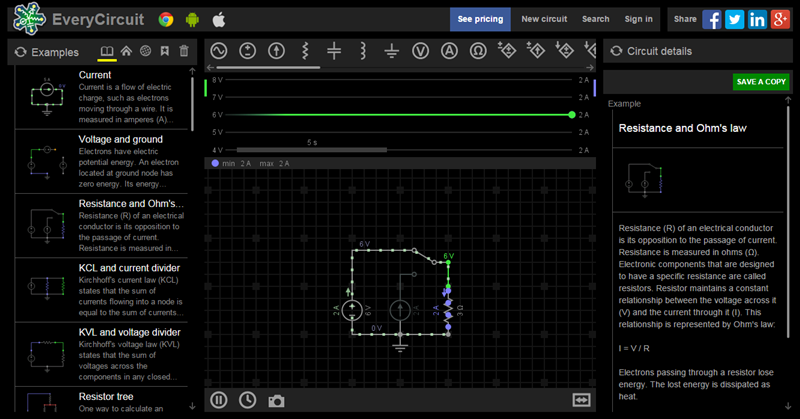Screen dimensions: 800x419
Task: Take a circuit snapshot with camera icon
Action: tap(276, 400)
